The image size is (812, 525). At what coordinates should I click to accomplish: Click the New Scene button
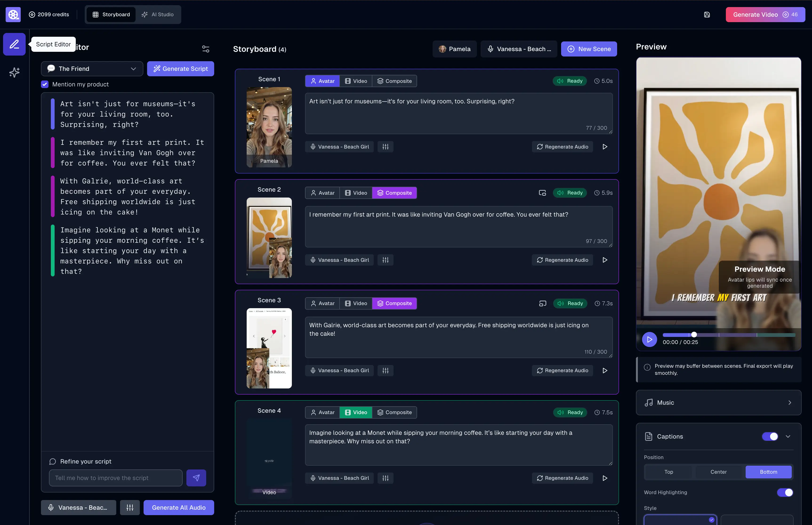coord(589,49)
